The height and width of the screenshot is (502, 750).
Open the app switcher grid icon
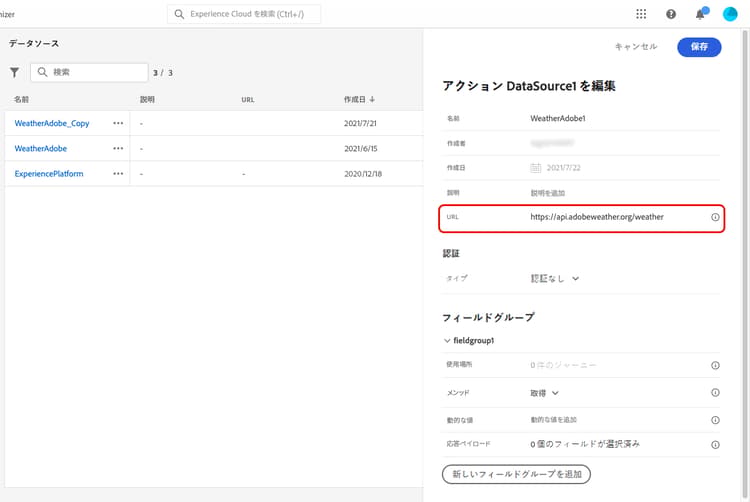coord(641,14)
